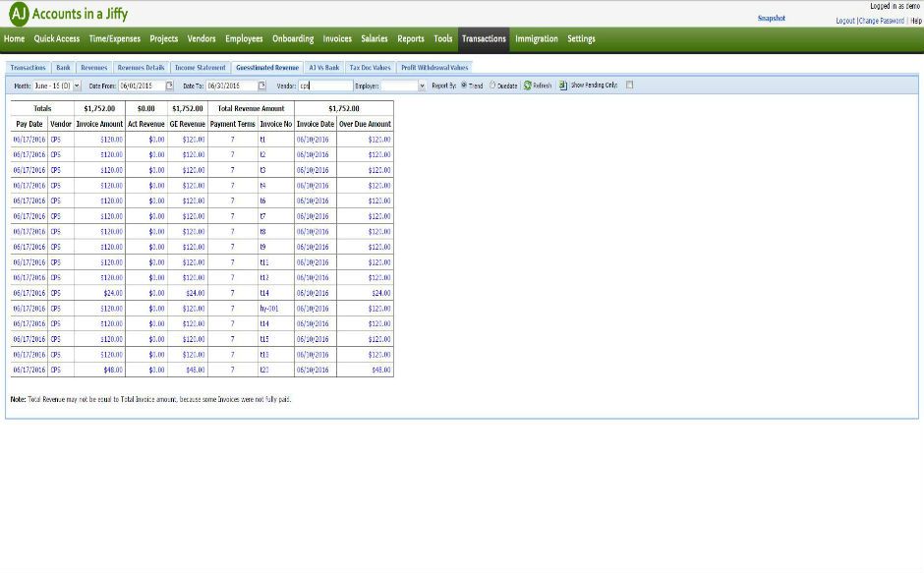The height and width of the screenshot is (573, 924).
Task: Click invoice number t20 cell
Action: (x=276, y=371)
